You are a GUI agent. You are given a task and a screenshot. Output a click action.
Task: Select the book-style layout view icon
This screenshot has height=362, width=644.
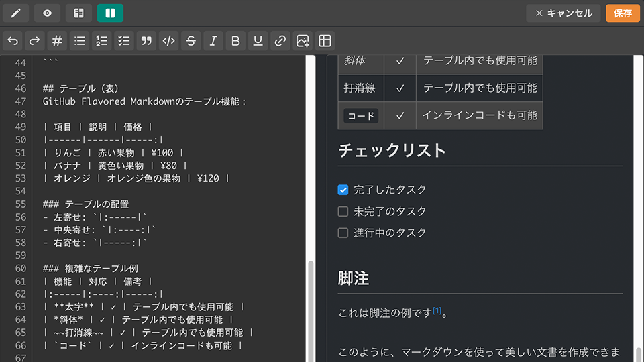(79, 13)
